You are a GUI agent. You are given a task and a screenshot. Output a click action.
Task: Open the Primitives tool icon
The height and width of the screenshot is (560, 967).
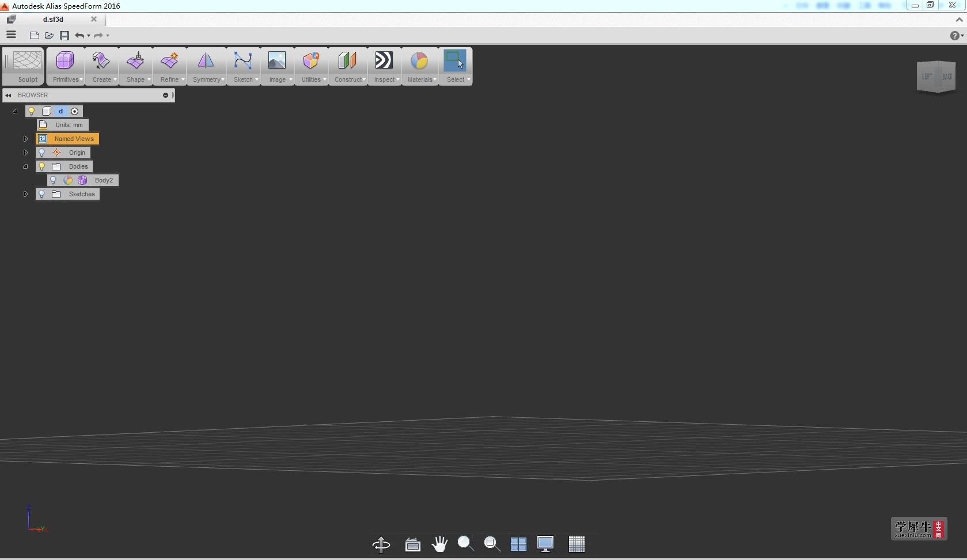pos(65,60)
